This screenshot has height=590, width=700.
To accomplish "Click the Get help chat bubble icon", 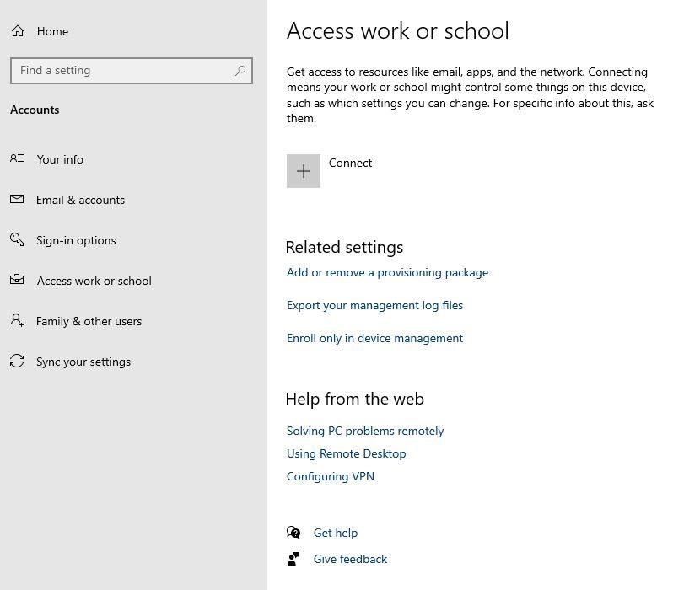I will coord(294,533).
